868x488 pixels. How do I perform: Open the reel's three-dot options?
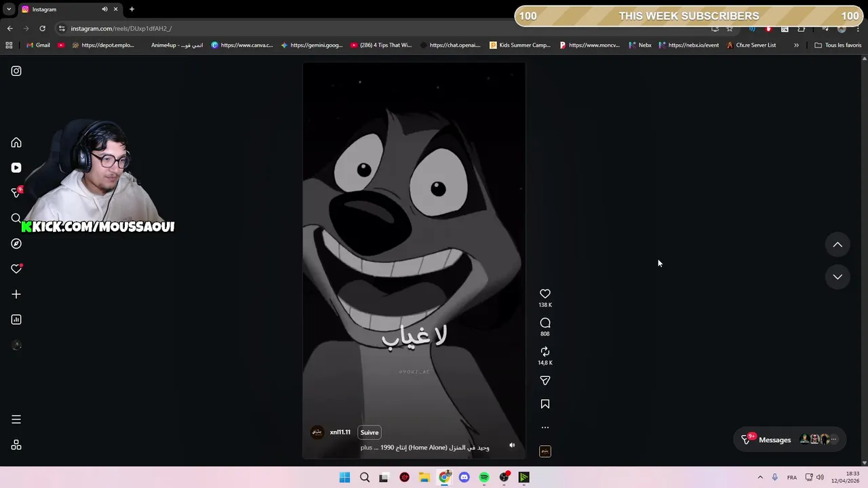(545, 428)
